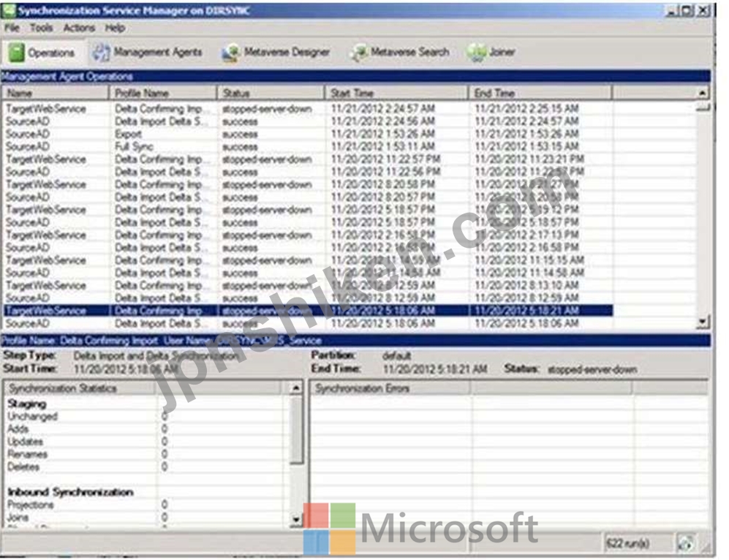Maximize the Synchronization Service Manager window
Image resolution: width=729 pixels, height=560 pixels.
687,10
